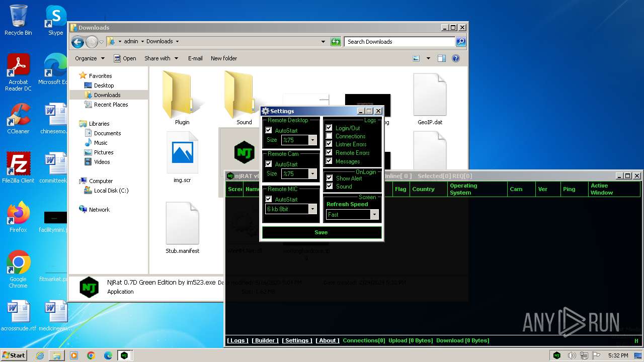Uncheck Remote MIC AutoStart checkbox
This screenshot has height=362, width=644.
coord(269,199)
